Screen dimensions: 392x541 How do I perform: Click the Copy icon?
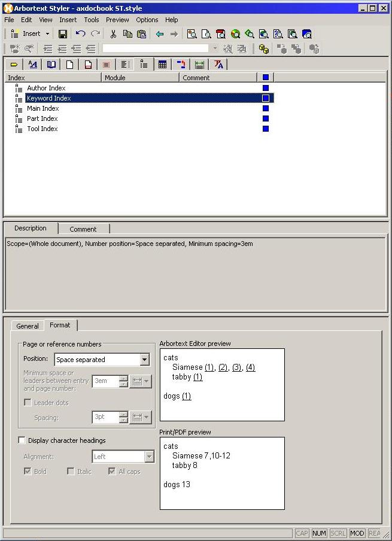(x=127, y=34)
